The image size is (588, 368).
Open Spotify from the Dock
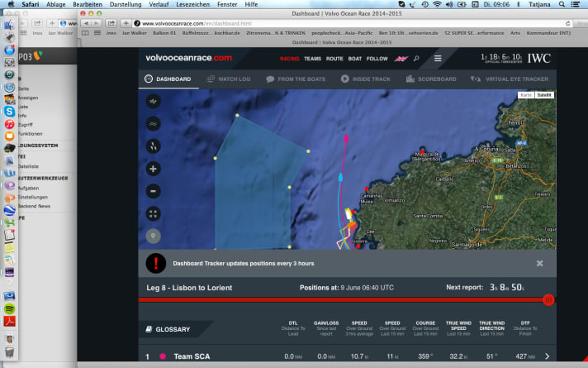pyautogui.click(x=9, y=308)
